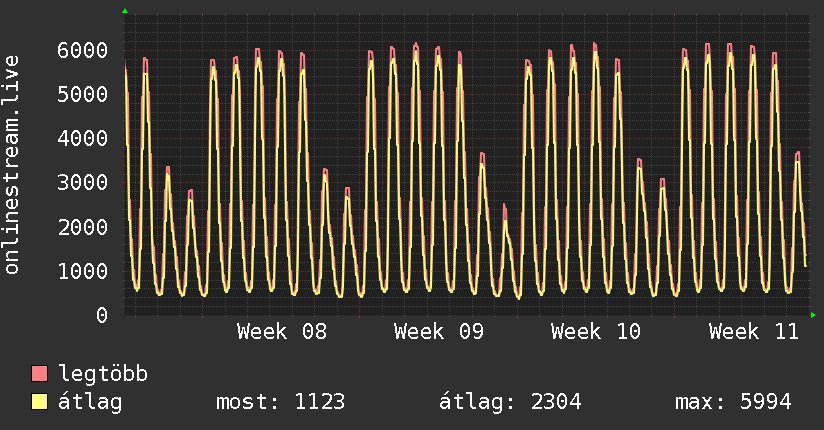This screenshot has width=824, height=430.
Task: Click the green arrow ending the X-axis
Action: (814, 315)
